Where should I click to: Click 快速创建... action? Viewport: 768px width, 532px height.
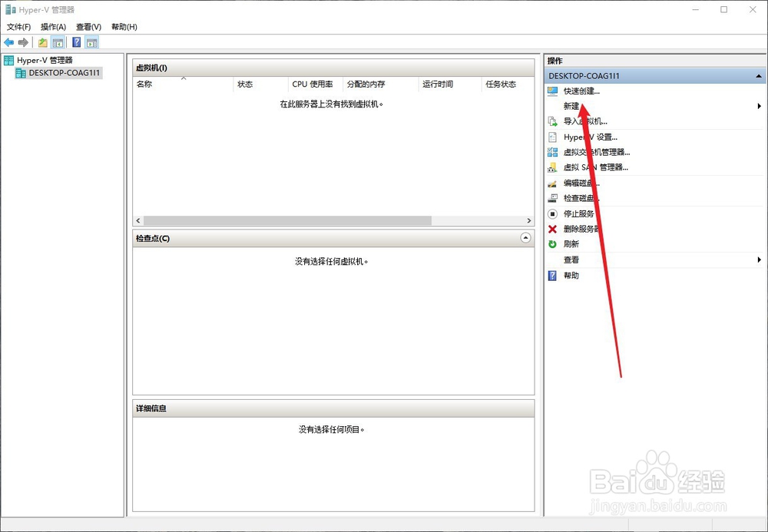[x=581, y=91]
